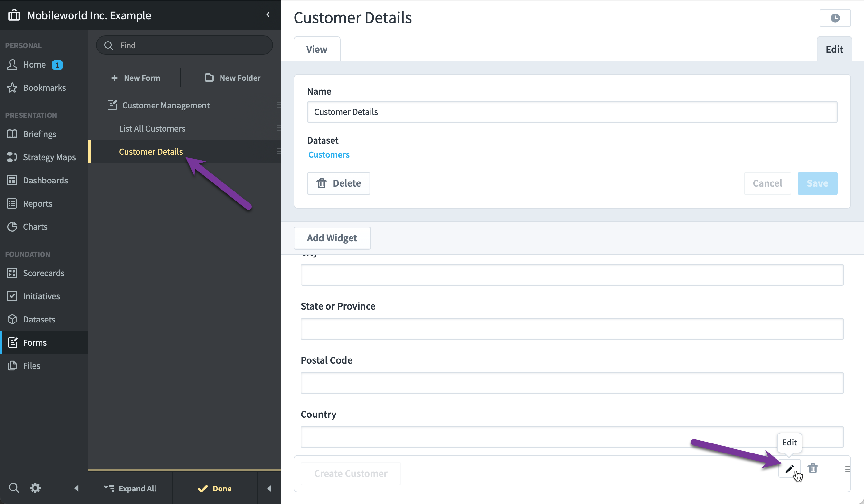
Task: Click the Strategy Maps icon
Action: pos(12,157)
